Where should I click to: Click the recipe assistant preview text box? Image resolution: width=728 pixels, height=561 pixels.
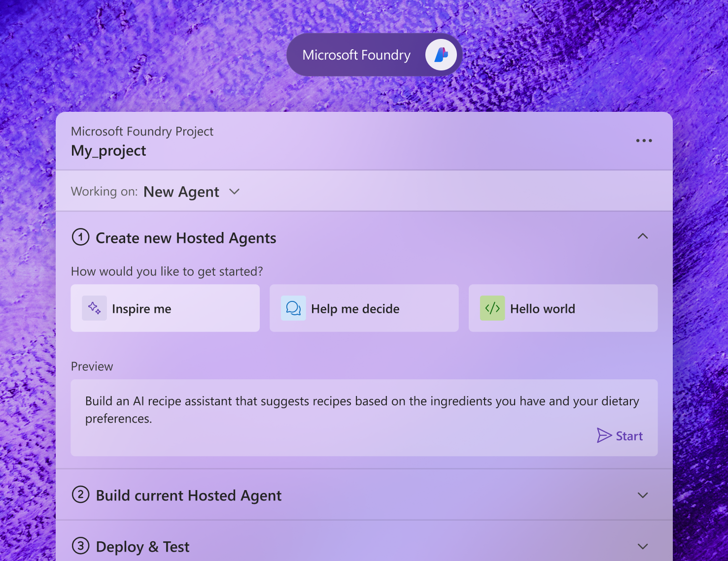(364, 418)
